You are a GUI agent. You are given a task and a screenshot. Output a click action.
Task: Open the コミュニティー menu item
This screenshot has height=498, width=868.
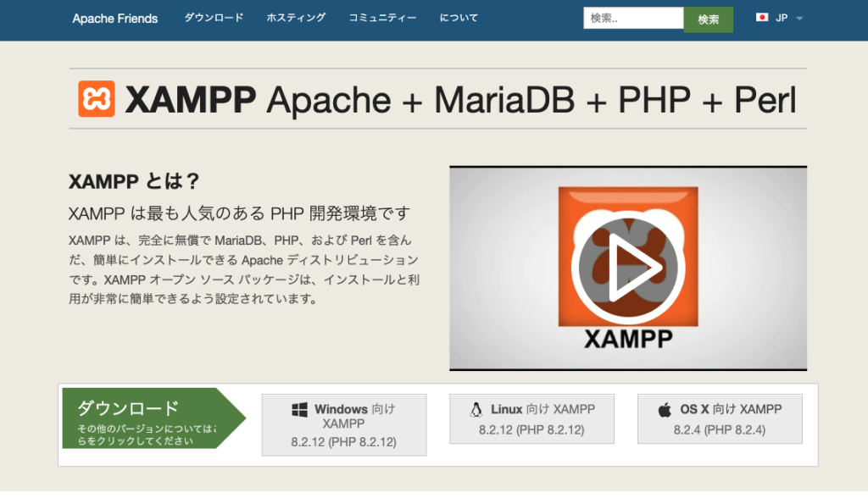pos(382,18)
